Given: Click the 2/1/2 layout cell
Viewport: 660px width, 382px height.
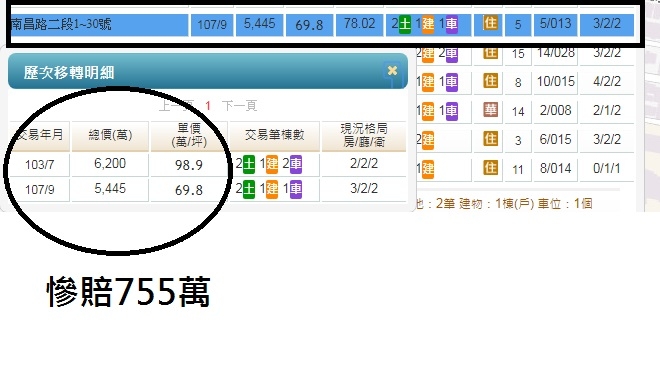Looking at the screenshot, I should pyautogui.click(x=607, y=111).
